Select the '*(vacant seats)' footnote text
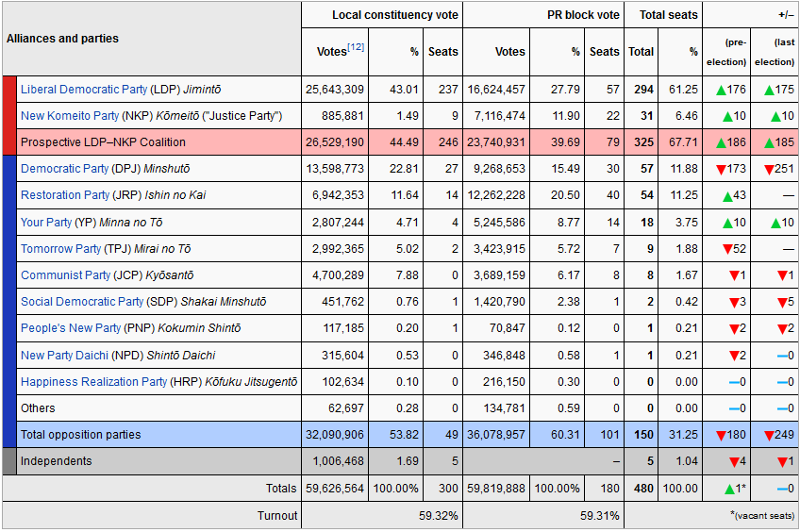This screenshot has height=532, width=800. (762, 515)
